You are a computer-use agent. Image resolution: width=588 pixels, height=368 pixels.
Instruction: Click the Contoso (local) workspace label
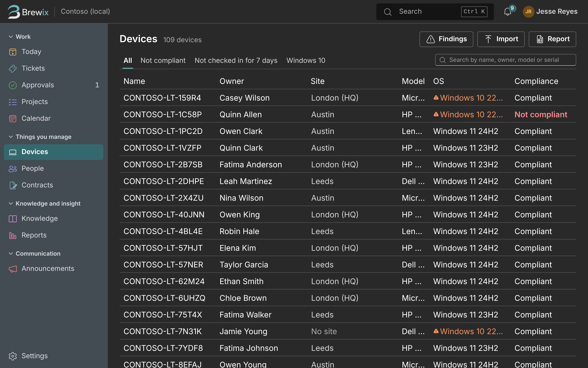85,12
